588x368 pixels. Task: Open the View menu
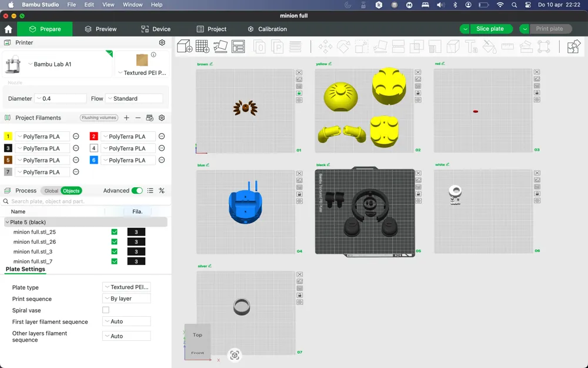pos(108,5)
